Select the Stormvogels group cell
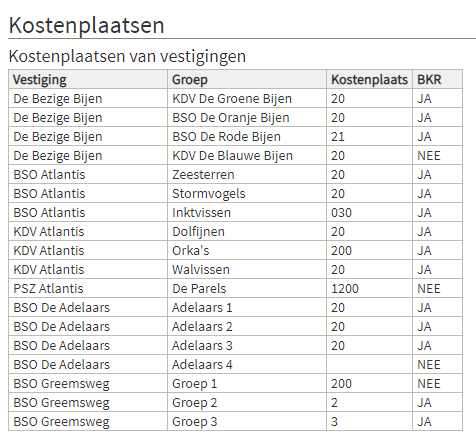476x440 pixels. tap(247, 193)
